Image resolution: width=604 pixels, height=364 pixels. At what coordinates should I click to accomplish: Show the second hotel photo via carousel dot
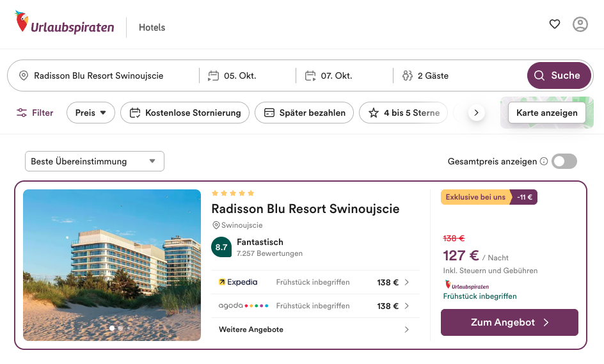click(x=120, y=328)
